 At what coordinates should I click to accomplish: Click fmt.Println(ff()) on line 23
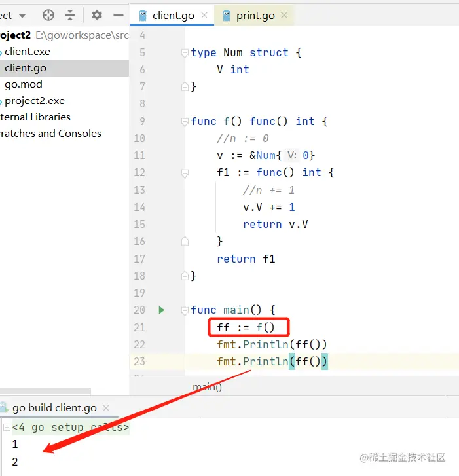tap(272, 361)
